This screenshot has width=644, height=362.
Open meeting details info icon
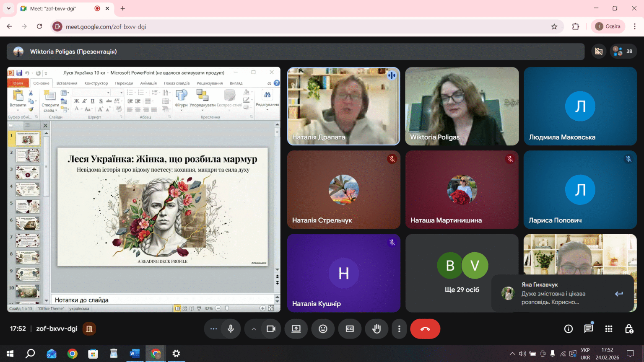click(x=569, y=329)
